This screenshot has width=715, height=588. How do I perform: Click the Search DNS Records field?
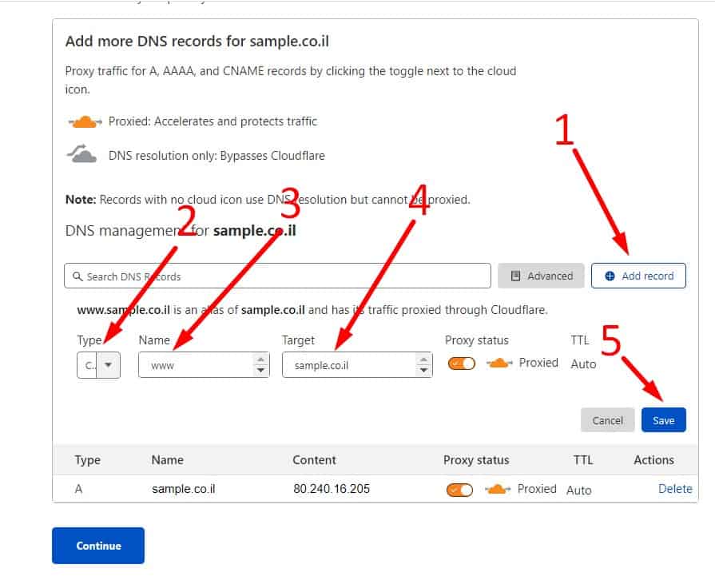[x=277, y=276]
